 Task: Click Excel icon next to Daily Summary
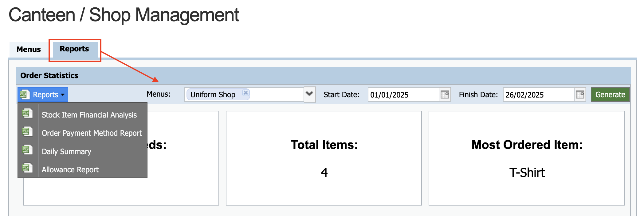tap(27, 150)
